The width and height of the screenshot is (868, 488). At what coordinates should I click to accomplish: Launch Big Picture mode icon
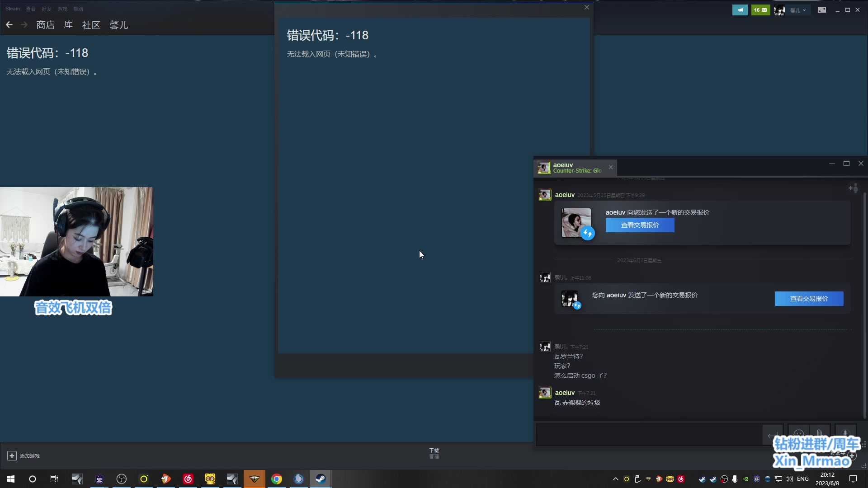tap(822, 10)
